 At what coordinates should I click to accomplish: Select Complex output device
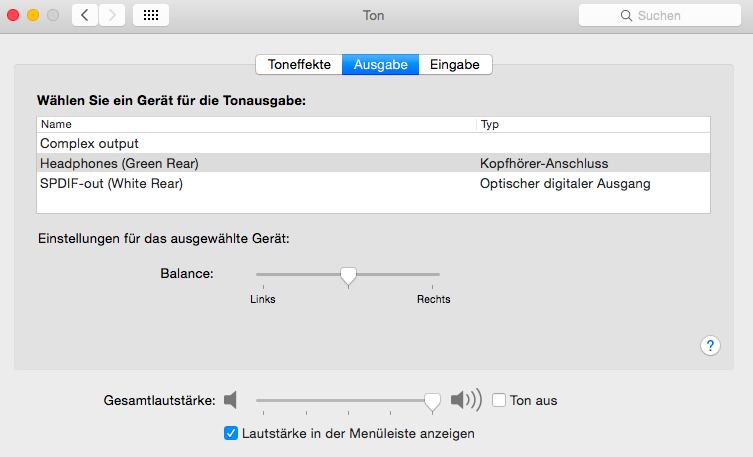coord(90,144)
